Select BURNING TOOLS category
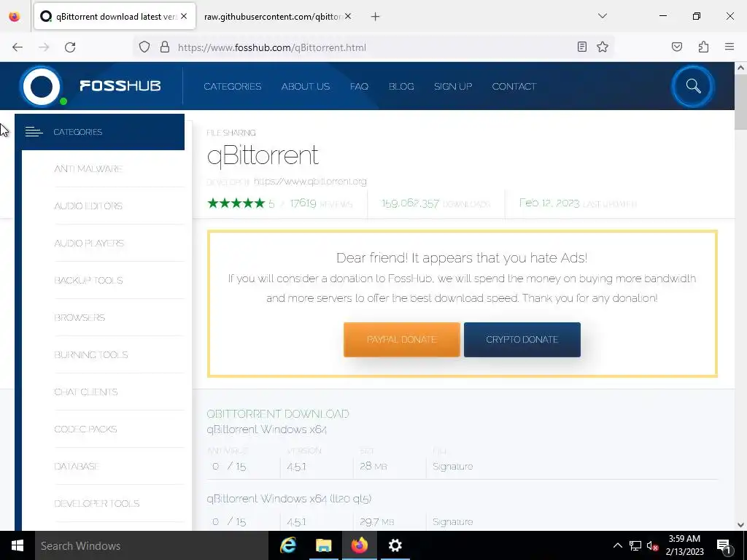This screenshot has width=747, height=560. (x=91, y=355)
